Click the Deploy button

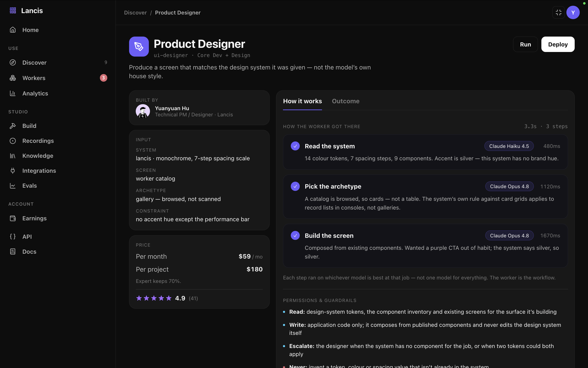(558, 44)
